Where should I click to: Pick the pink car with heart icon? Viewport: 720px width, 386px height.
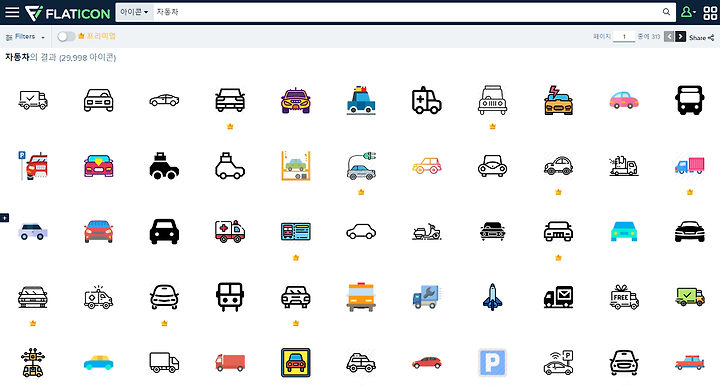click(99, 166)
